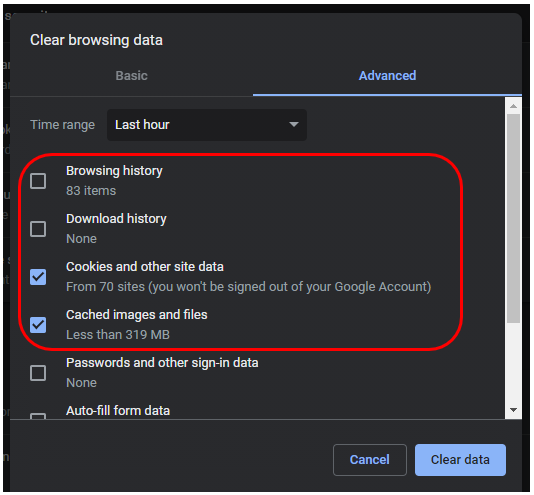This screenshot has height=495, width=534.
Task: Uncheck Cached images and files
Action: 38,325
